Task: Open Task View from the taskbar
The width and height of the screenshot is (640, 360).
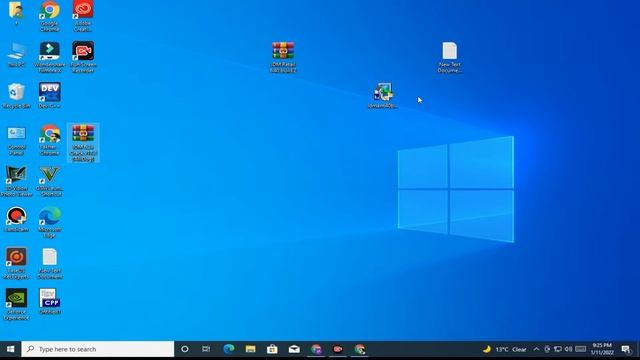Action: point(206,349)
